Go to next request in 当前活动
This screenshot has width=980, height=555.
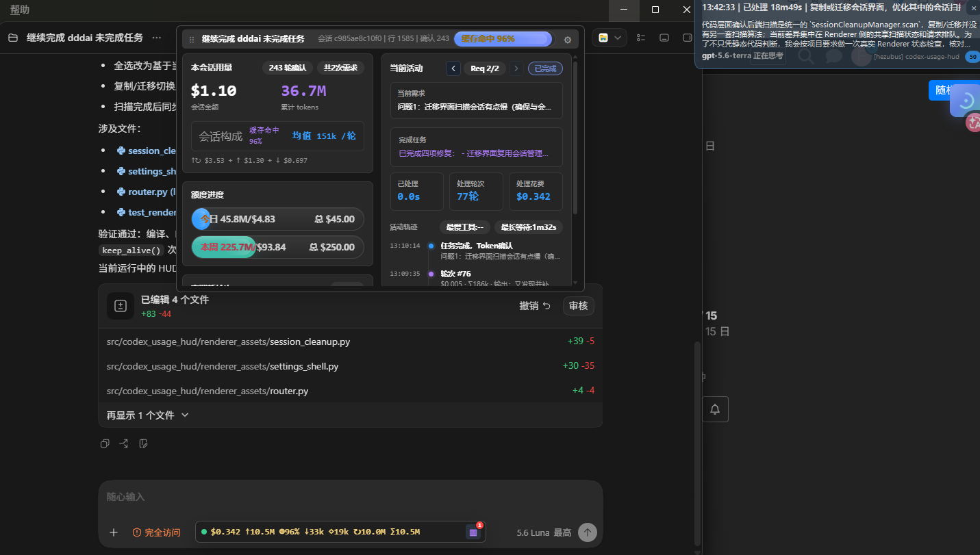tap(516, 68)
